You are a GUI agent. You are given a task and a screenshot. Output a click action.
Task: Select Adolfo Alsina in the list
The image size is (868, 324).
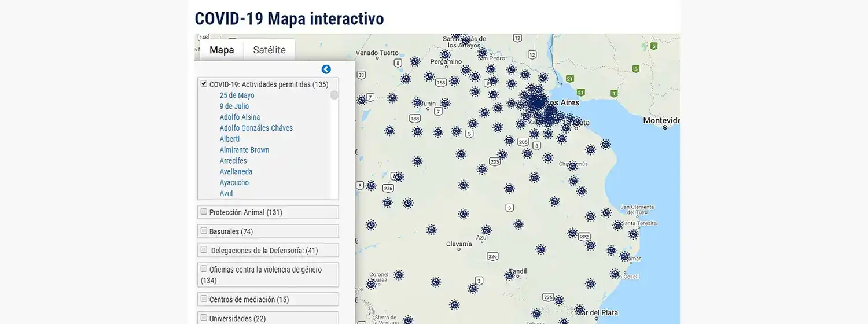(240, 117)
